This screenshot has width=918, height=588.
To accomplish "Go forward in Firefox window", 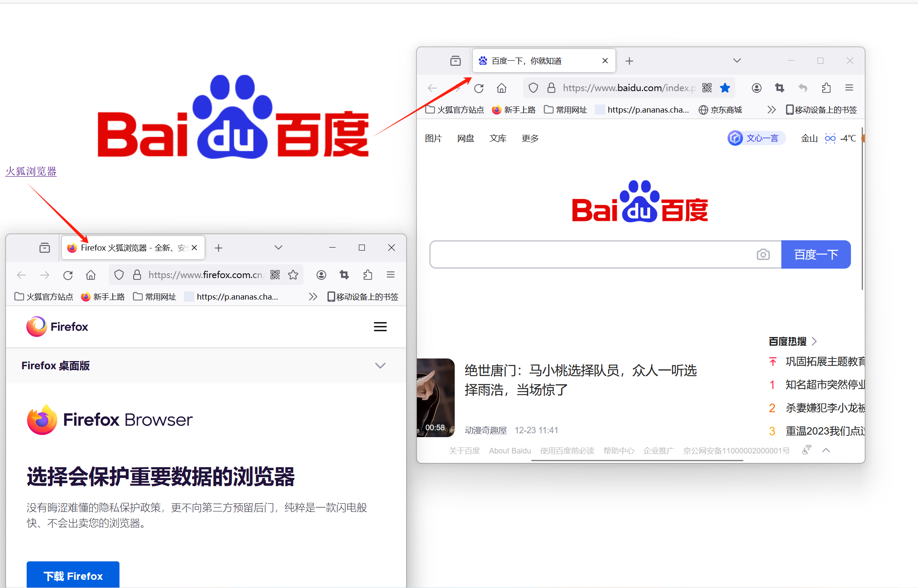I will 45,275.
